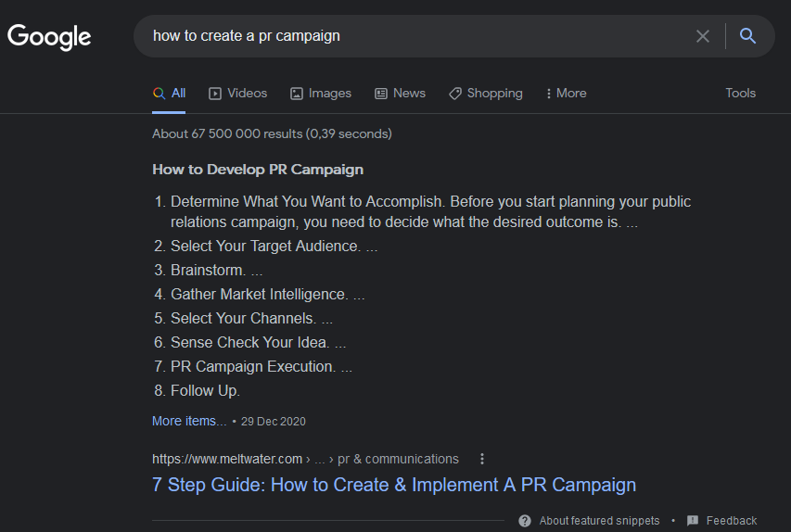
Task: Click the How to Develop PR Campaign heading
Action: (x=258, y=170)
